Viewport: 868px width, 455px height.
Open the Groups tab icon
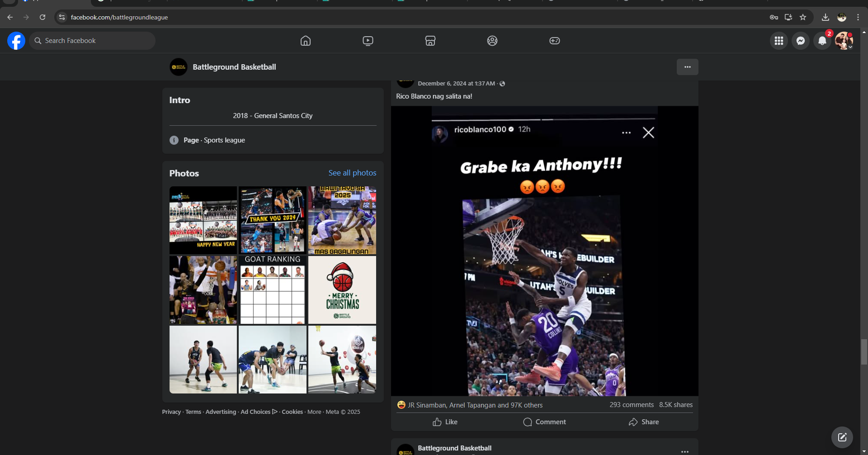(x=492, y=41)
